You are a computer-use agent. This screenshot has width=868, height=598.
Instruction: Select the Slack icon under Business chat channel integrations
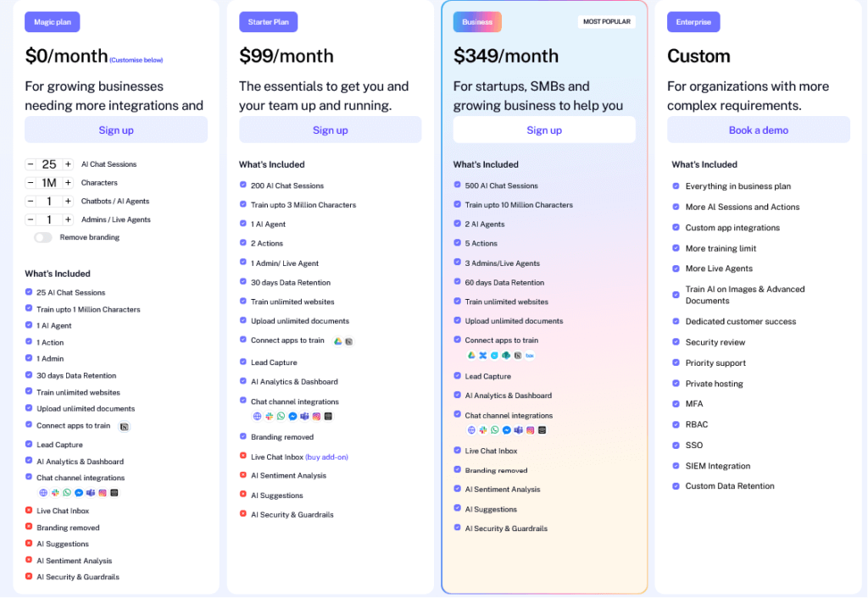482,429
